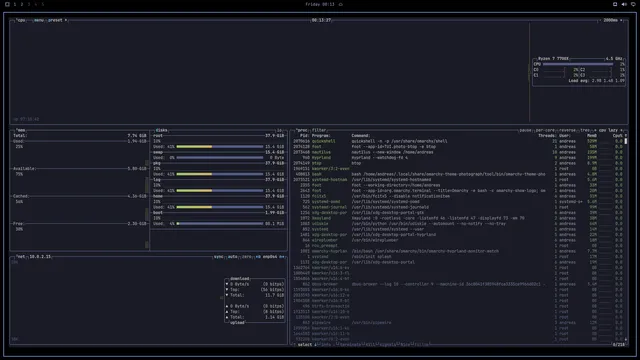Switch to workspace 3 in top bar

click(29, 4)
